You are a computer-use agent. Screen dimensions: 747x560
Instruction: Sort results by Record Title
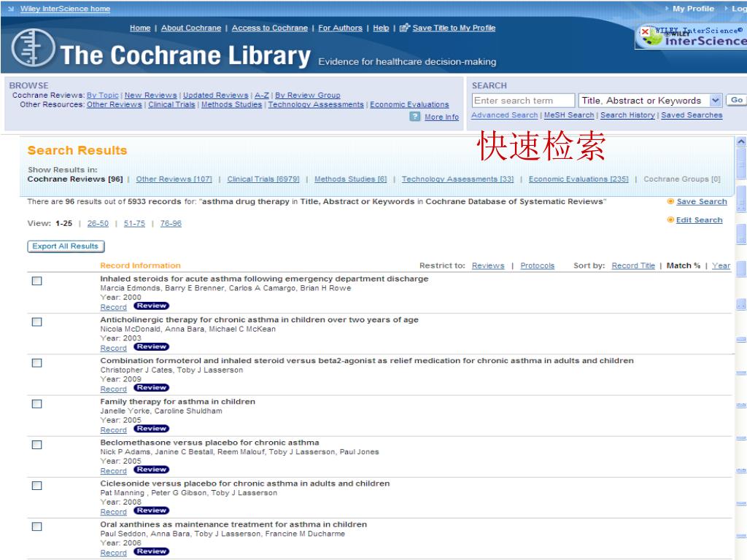(633, 265)
